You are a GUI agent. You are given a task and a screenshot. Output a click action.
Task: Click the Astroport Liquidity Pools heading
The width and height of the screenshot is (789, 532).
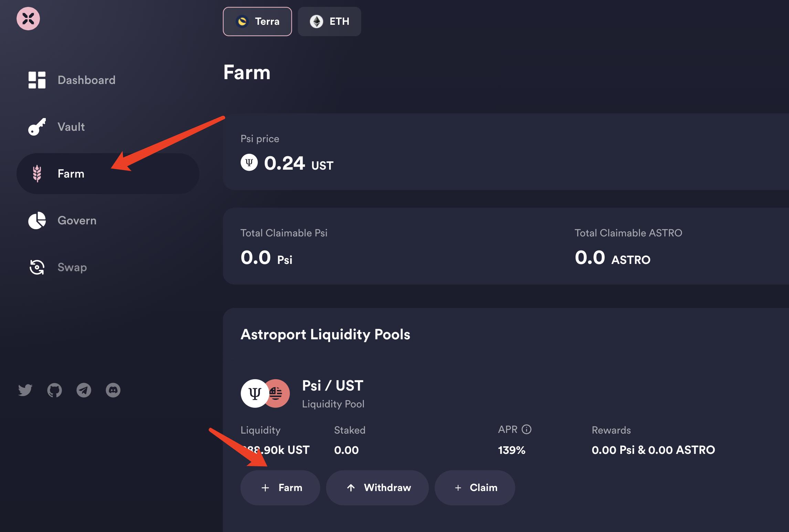(325, 334)
